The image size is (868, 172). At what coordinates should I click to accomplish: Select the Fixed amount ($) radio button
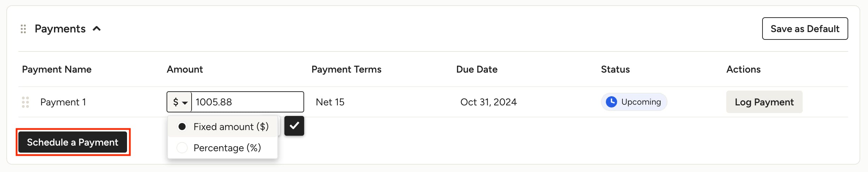point(182,127)
